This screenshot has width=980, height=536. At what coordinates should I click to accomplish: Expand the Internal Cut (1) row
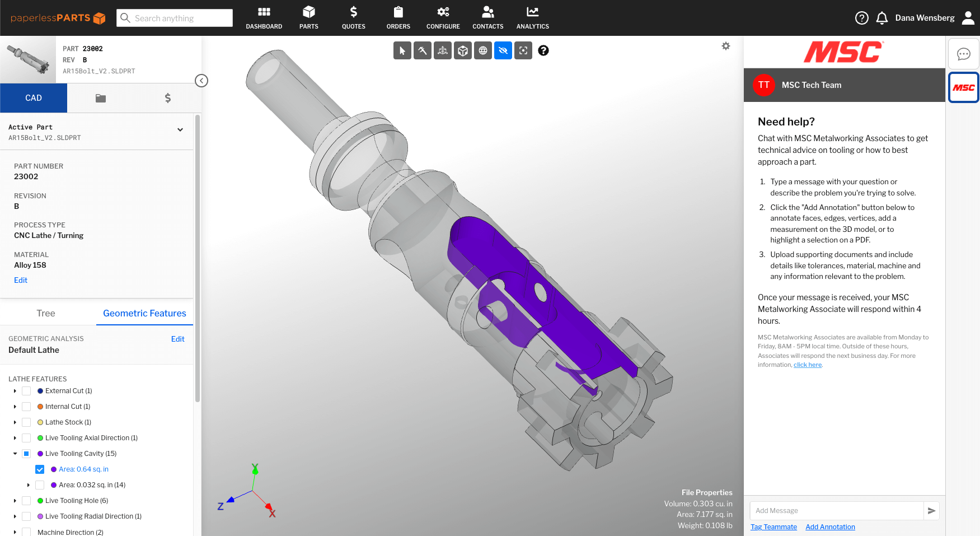pyautogui.click(x=15, y=407)
